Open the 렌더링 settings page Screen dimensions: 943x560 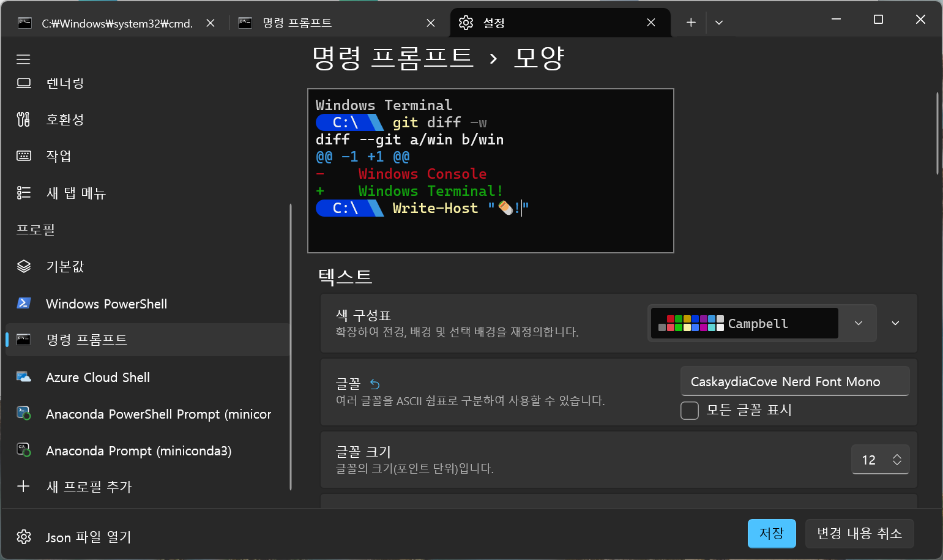click(147, 83)
